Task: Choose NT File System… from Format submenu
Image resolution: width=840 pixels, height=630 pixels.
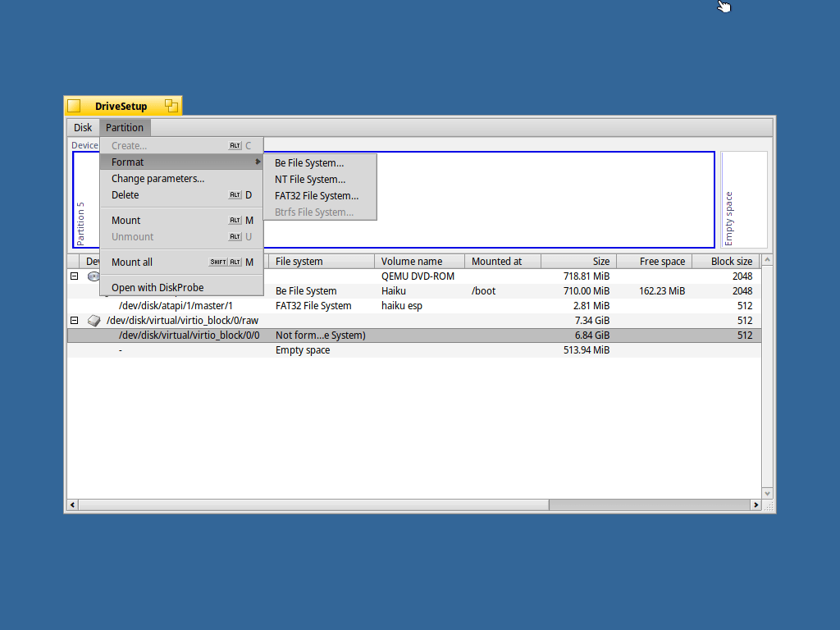Action: pyautogui.click(x=320, y=180)
